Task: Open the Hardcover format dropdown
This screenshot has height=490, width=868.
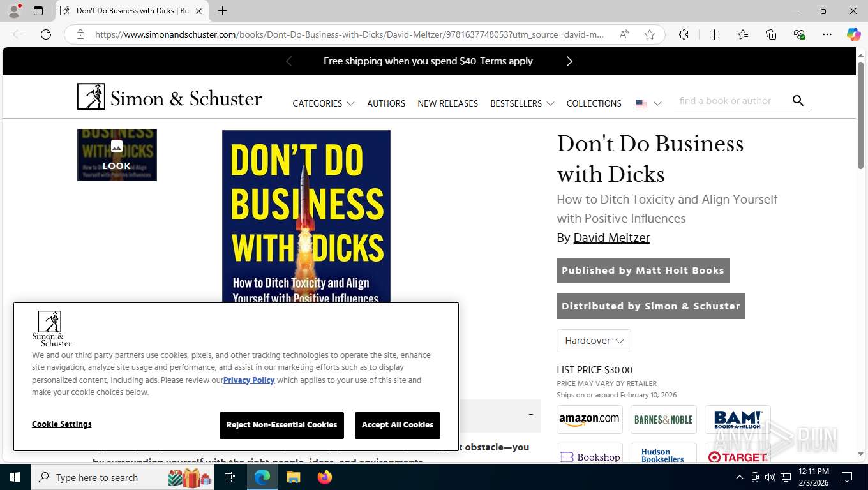Action: pos(594,341)
